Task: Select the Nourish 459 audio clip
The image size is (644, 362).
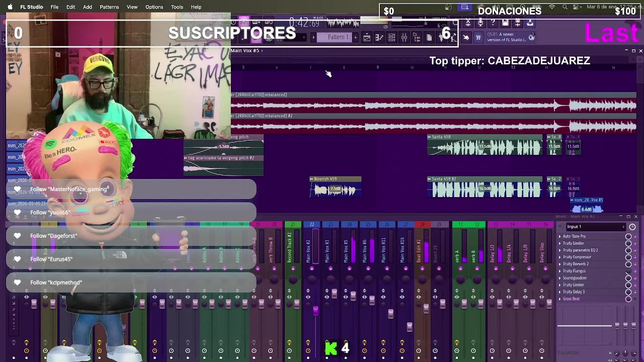Action: coord(335,187)
